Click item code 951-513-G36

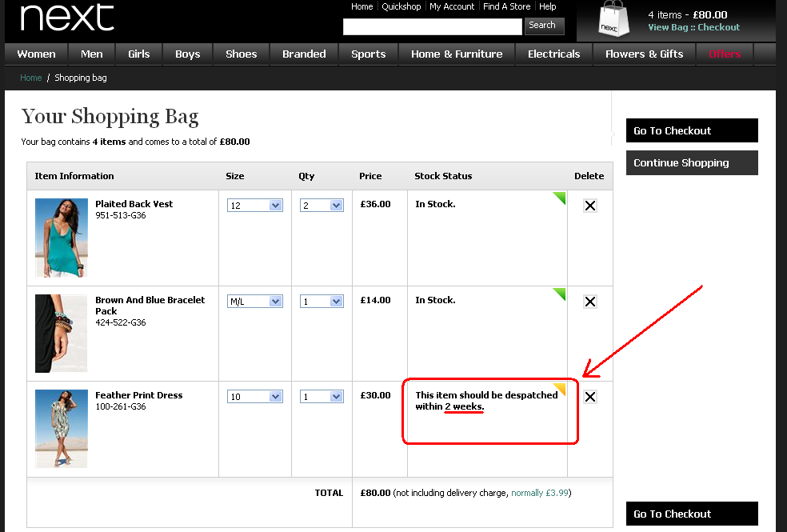121,215
